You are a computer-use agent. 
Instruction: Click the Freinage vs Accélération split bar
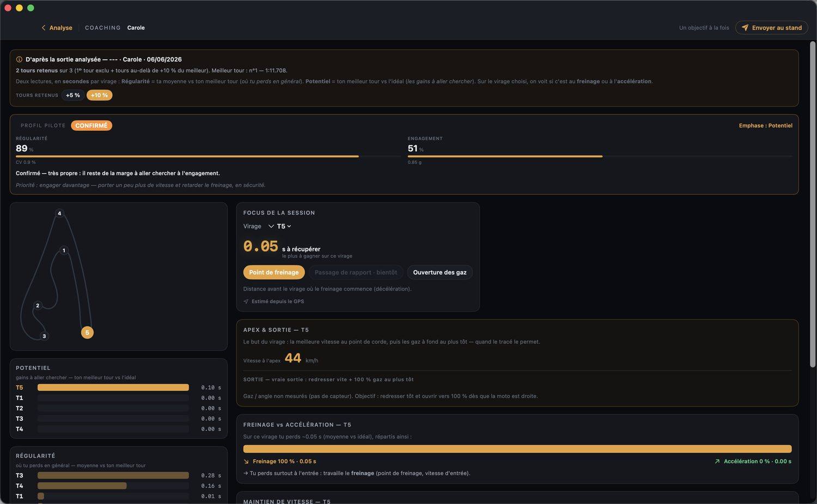click(517, 449)
